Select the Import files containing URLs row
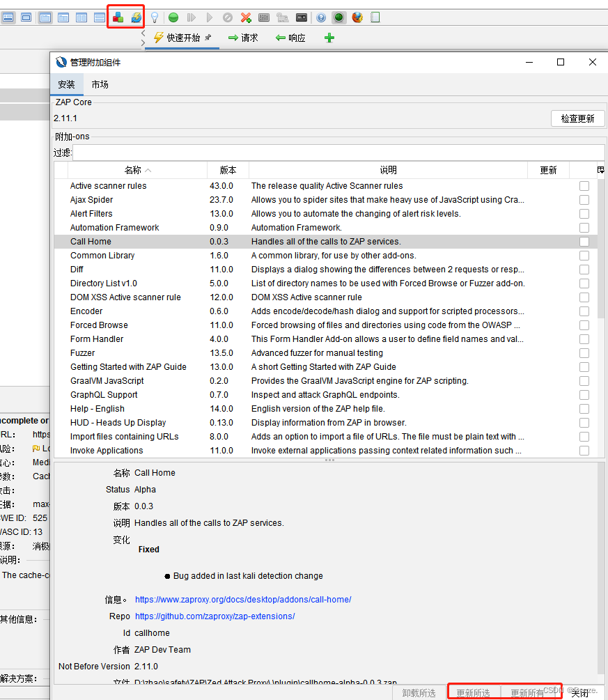Screen dimensions: 608x700 [326, 437]
